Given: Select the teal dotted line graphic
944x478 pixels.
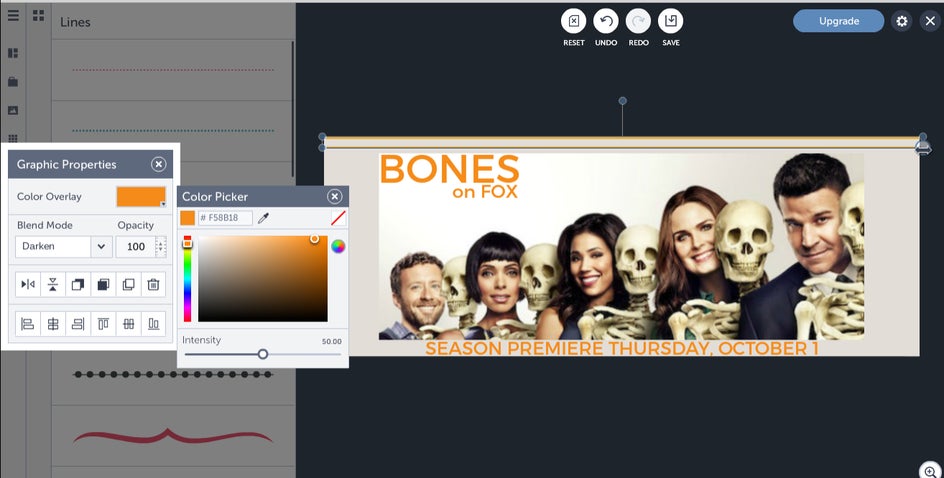Looking at the screenshot, I should coord(173,130).
